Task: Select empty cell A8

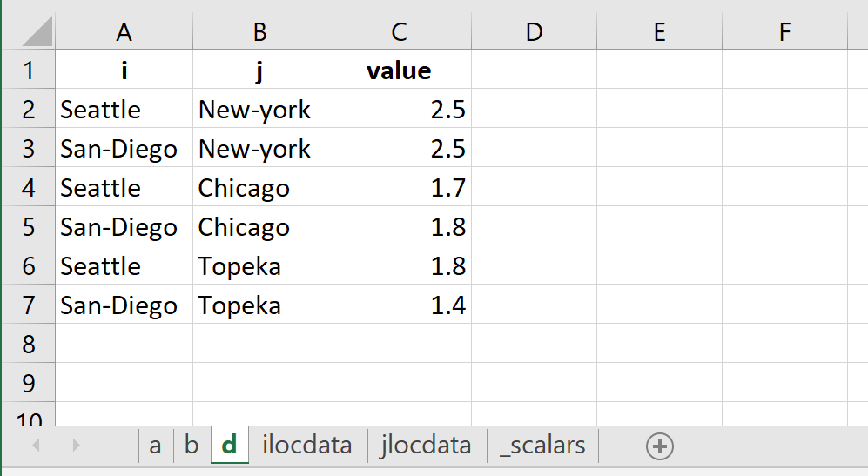Action: tap(124, 344)
